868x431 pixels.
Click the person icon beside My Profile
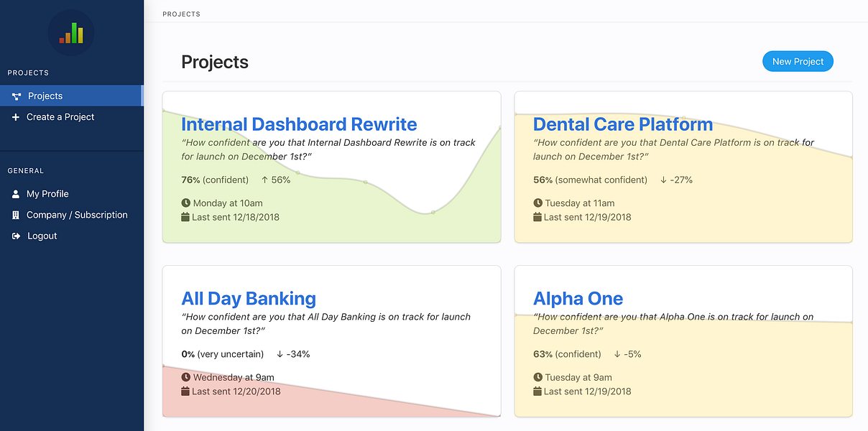coord(16,194)
